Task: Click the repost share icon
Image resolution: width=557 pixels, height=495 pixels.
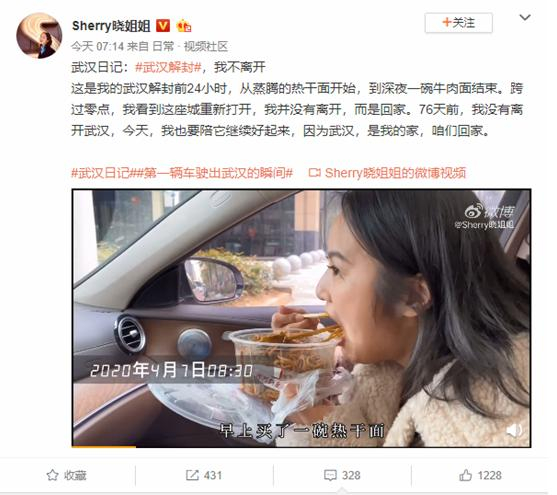Action: 192,475
